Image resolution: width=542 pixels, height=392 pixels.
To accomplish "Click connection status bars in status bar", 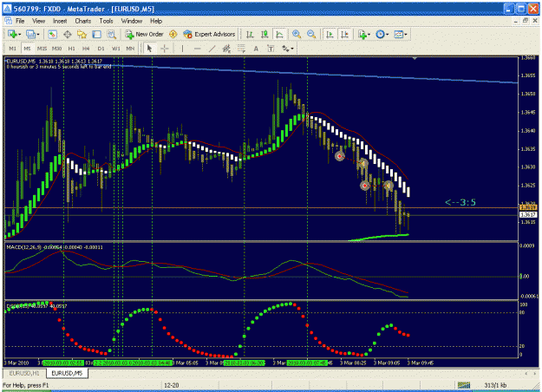I will pos(464,385).
